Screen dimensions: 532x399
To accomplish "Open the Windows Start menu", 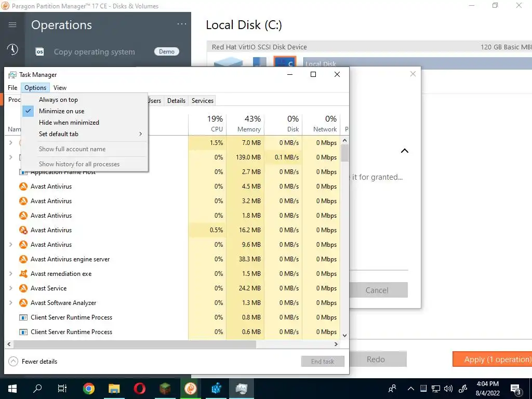I will [12, 389].
